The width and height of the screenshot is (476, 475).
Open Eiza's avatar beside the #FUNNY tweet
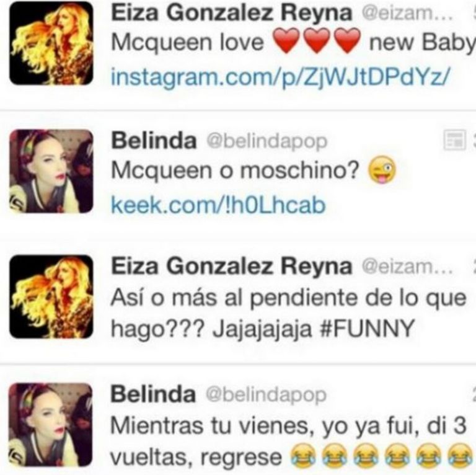[51, 296]
